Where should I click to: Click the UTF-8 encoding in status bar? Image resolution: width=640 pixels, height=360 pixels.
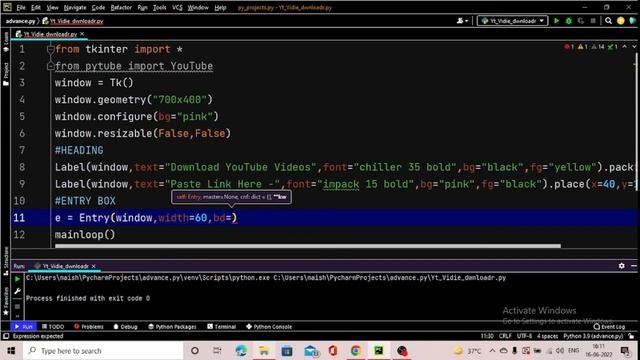pos(524,336)
